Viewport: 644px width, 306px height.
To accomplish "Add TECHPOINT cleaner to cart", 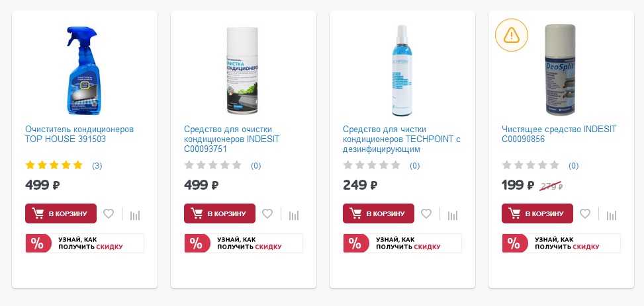I will (x=379, y=213).
